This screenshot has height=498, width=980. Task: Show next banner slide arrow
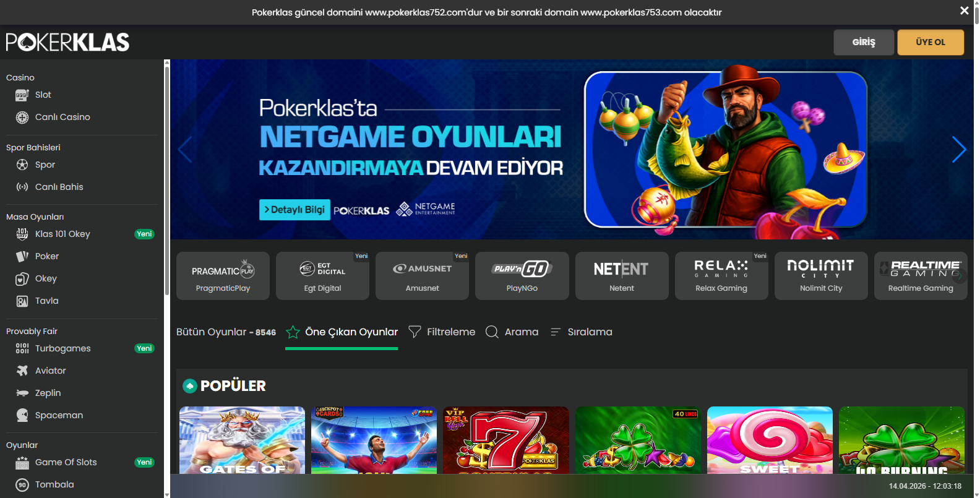click(x=959, y=149)
